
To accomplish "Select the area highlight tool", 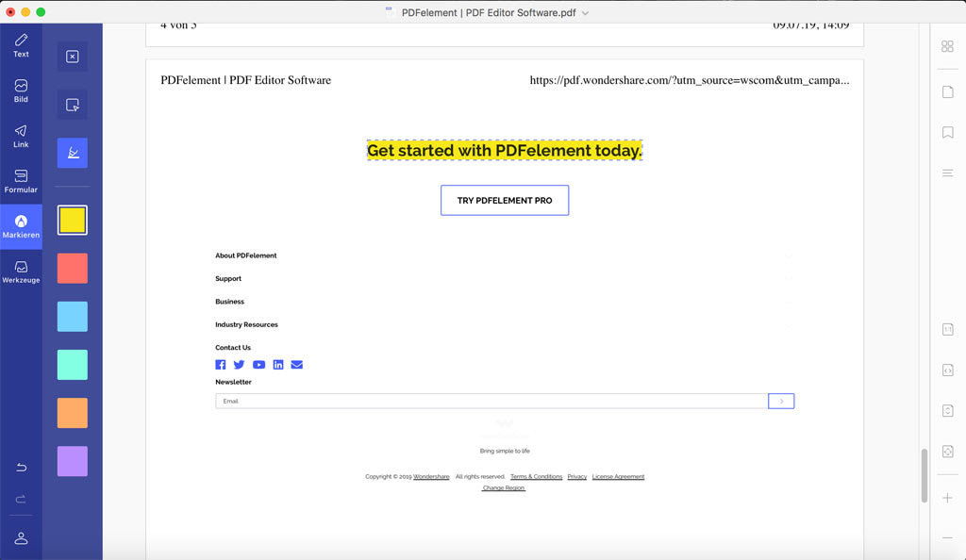I will [72, 105].
